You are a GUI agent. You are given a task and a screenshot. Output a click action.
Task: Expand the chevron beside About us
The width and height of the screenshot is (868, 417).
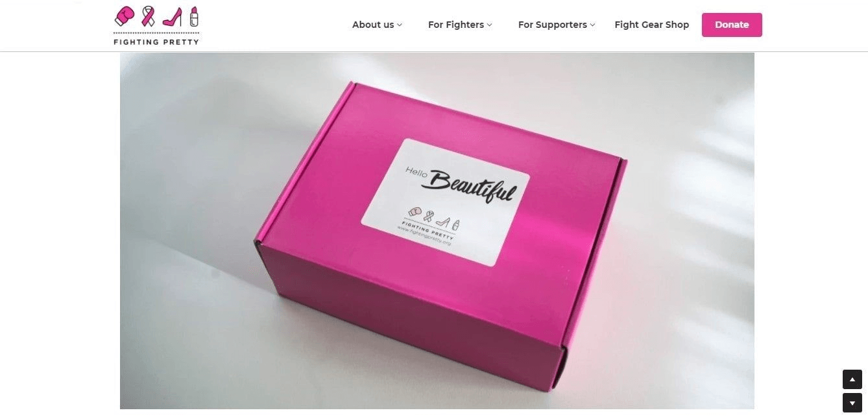(400, 25)
